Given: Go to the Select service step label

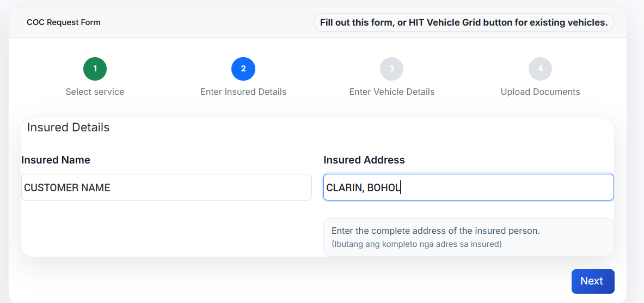Looking at the screenshot, I should click(x=95, y=92).
